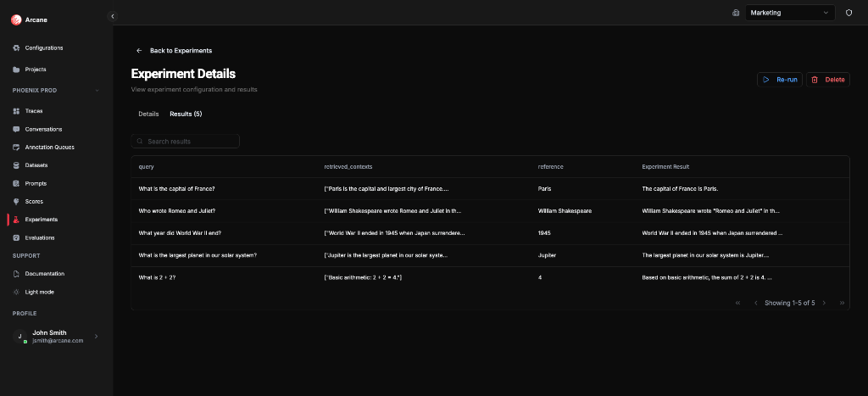Select the Datasets sidebar icon
Viewport: 868px width, 396px height.
coord(16,165)
